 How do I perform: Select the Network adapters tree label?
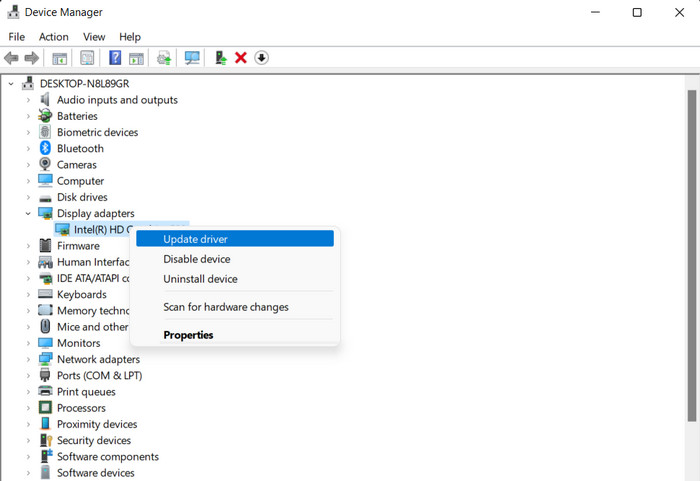(x=98, y=359)
